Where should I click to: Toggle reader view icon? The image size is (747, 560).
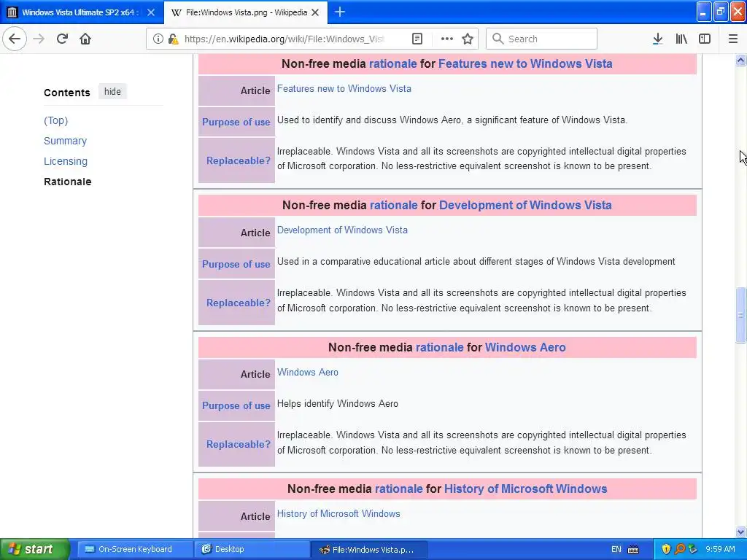[x=417, y=39]
